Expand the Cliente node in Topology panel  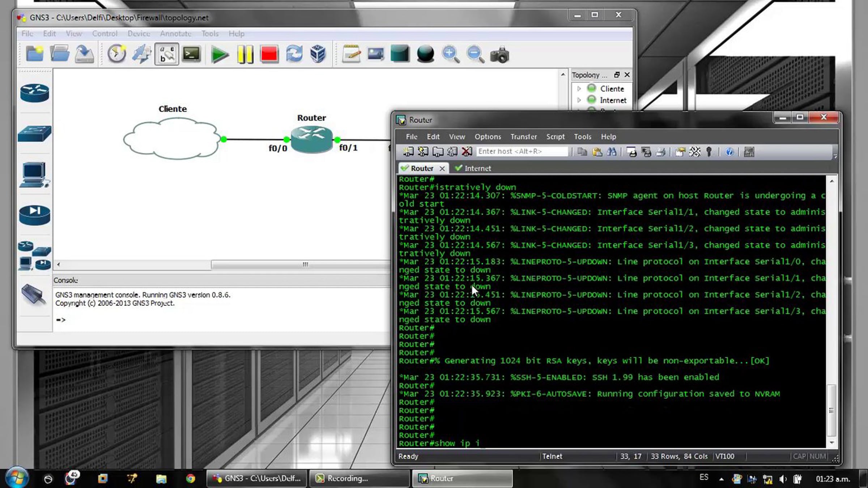(579, 89)
